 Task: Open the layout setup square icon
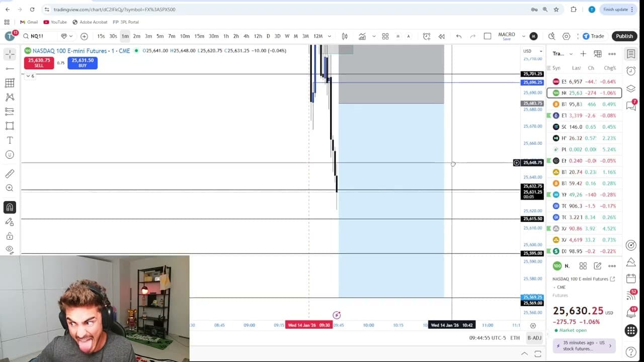(x=488, y=36)
